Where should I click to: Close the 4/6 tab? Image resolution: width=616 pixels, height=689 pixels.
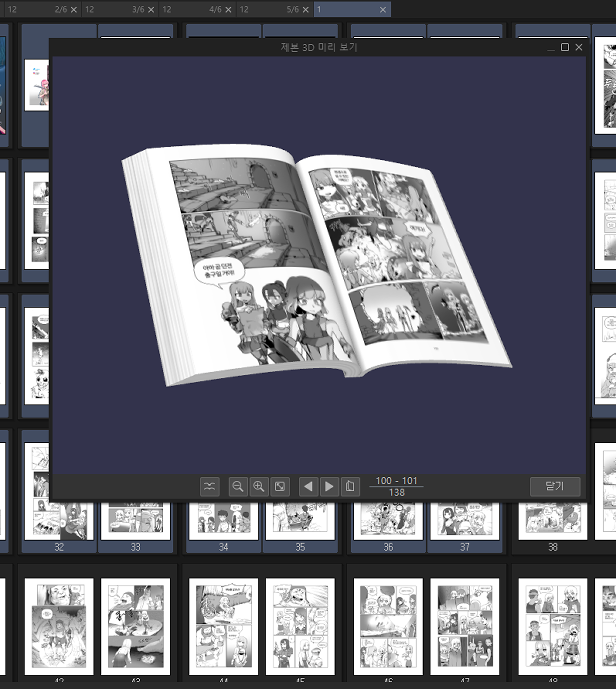click(228, 10)
